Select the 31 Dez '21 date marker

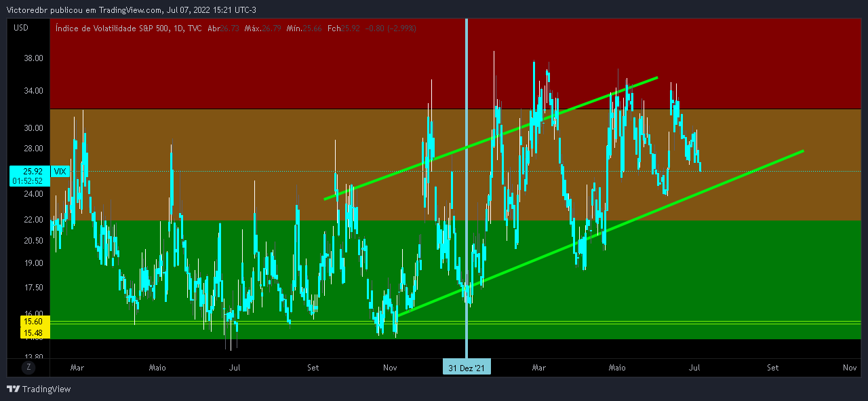click(467, 368)
